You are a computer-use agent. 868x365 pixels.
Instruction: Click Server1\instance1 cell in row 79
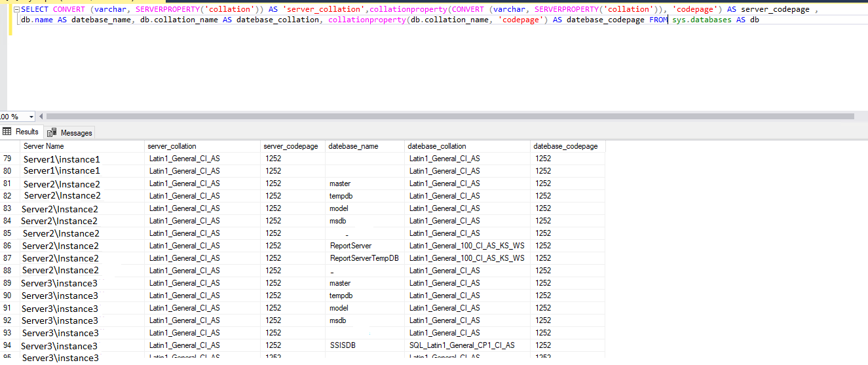point(83,159)
